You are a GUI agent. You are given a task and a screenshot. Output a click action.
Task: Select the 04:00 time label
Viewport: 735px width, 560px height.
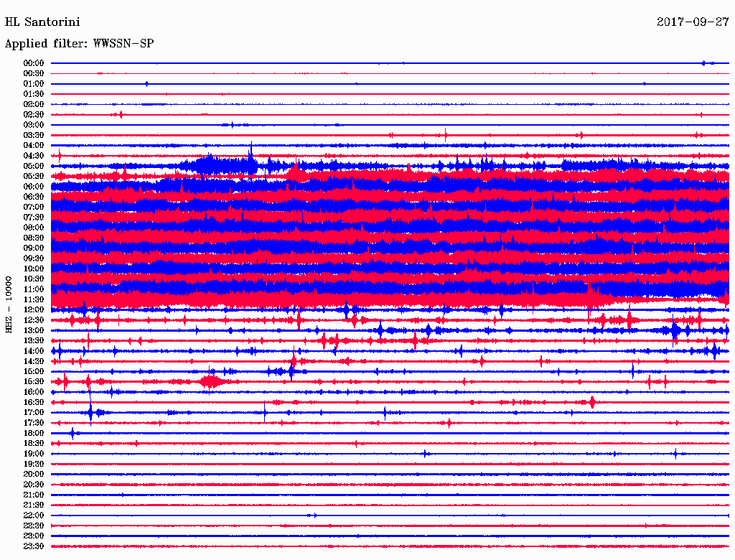point(34,146)
